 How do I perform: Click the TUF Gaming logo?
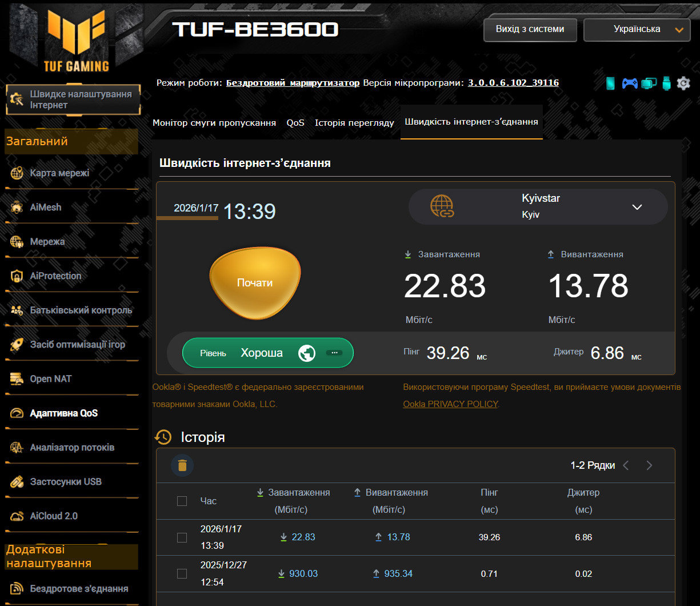coord(76,40)
